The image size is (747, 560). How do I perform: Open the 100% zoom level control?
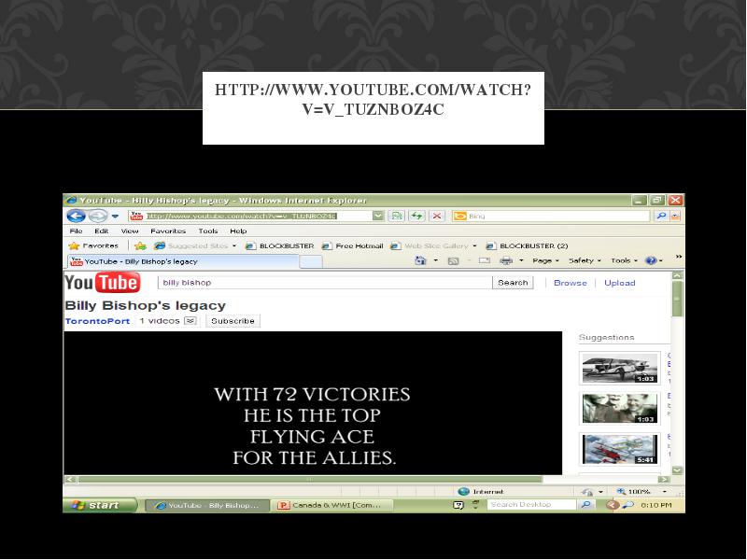point(641,492)
